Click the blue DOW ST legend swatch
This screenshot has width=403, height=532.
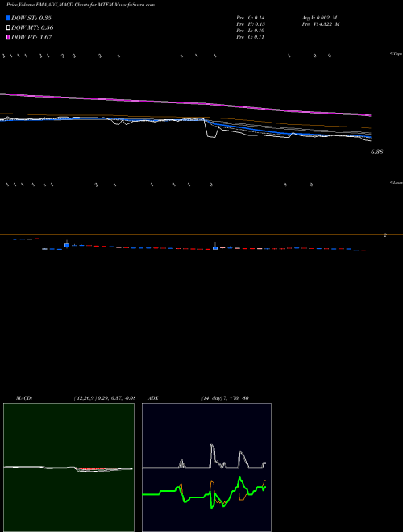coord(9,18)
